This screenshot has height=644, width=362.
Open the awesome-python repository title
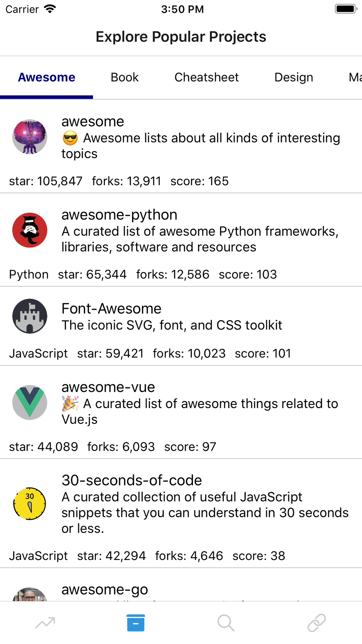[x=119, y=215]
